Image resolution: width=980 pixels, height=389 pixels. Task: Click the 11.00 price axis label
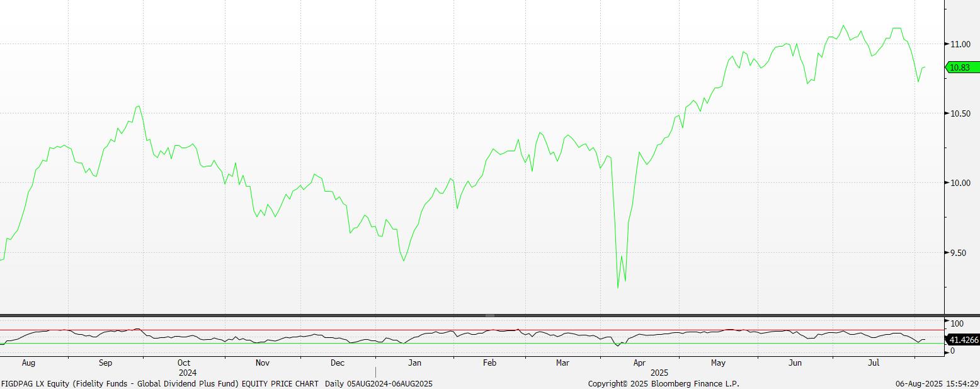pos(960,44)
